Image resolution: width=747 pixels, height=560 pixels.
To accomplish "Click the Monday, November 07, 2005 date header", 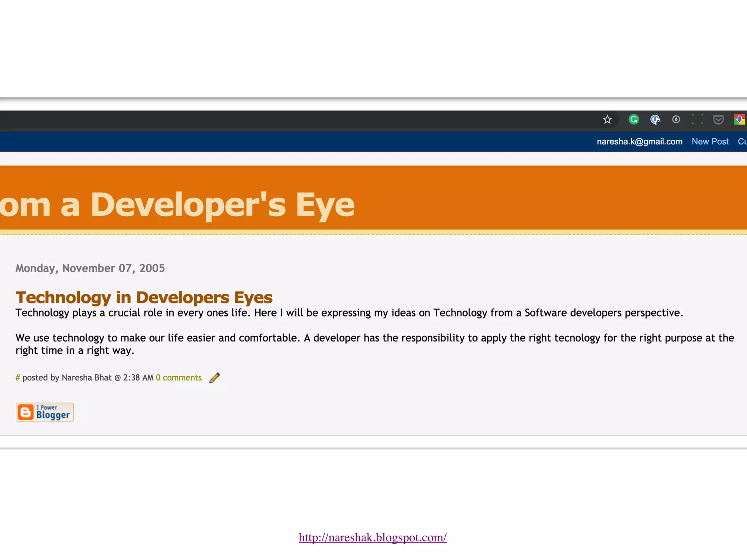I will pyautogui.click(x=90, y=268).
